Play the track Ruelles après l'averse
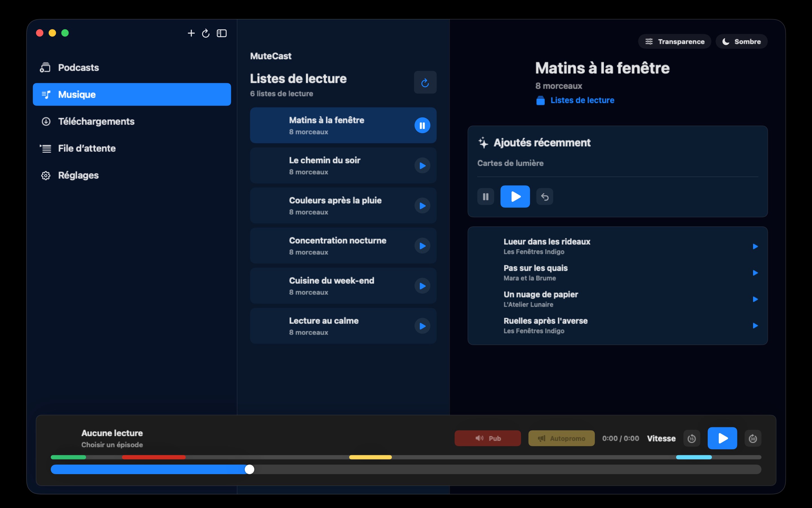 click(755, 326)
